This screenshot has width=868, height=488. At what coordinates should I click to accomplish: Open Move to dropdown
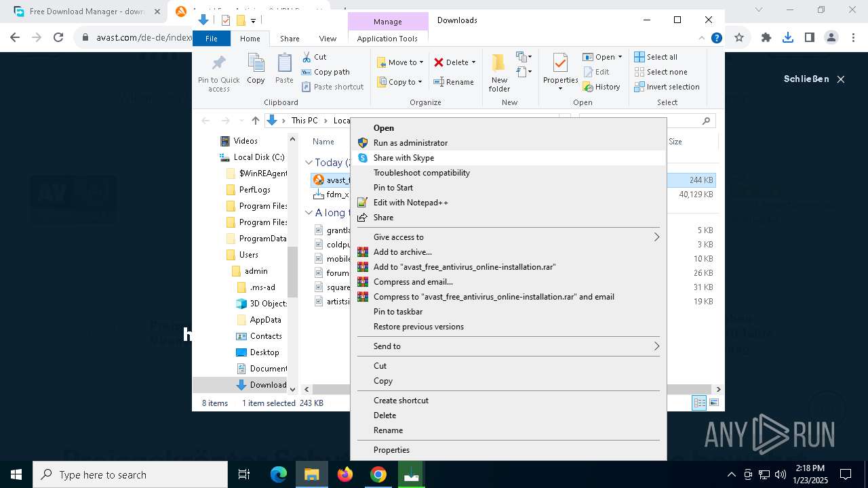(401, 62)
